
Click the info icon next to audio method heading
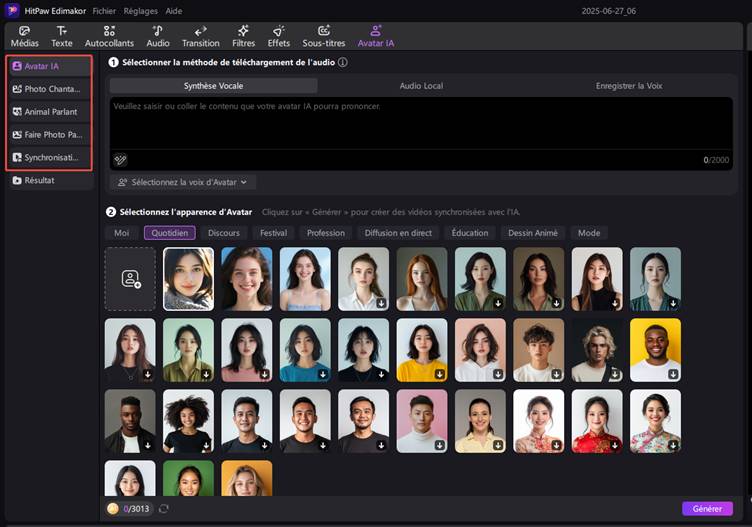342,62
